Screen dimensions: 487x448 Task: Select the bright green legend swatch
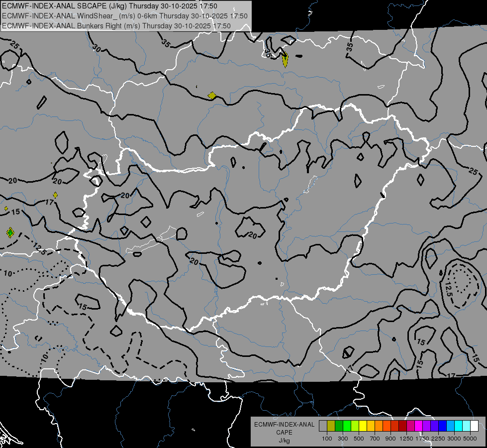point(347,426)
